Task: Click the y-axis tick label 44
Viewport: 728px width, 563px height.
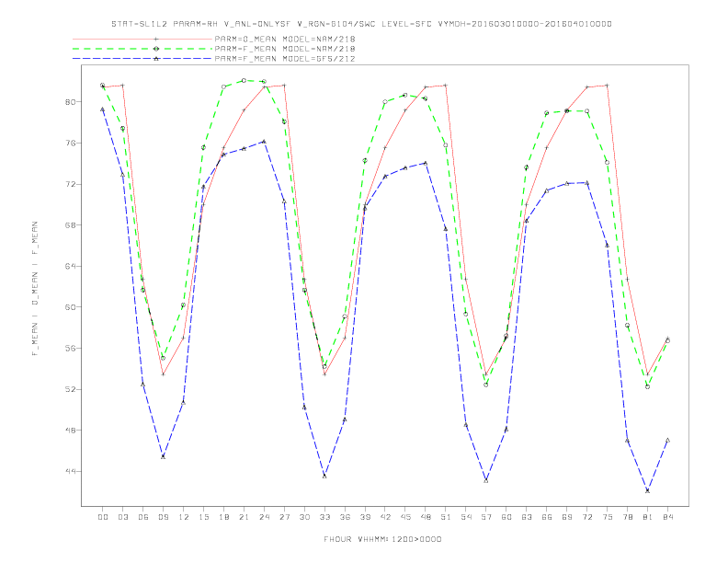Action: tap(70, 471)
